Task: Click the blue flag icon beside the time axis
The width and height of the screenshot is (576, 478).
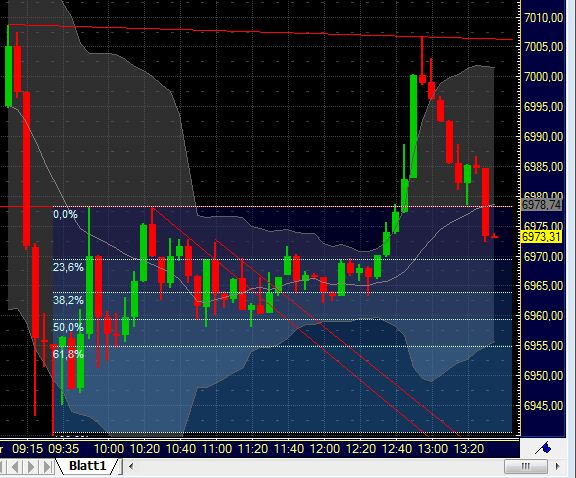Action: (544, 448)
